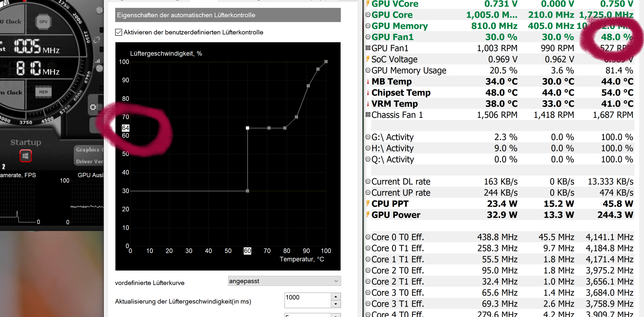Click the clock icon beside GPU Core
Viewport: 644px width, 317px height.
368,15
